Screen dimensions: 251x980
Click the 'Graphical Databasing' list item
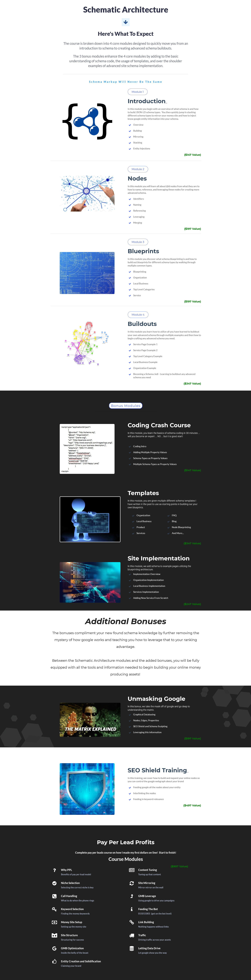click(x=144, y=715)
